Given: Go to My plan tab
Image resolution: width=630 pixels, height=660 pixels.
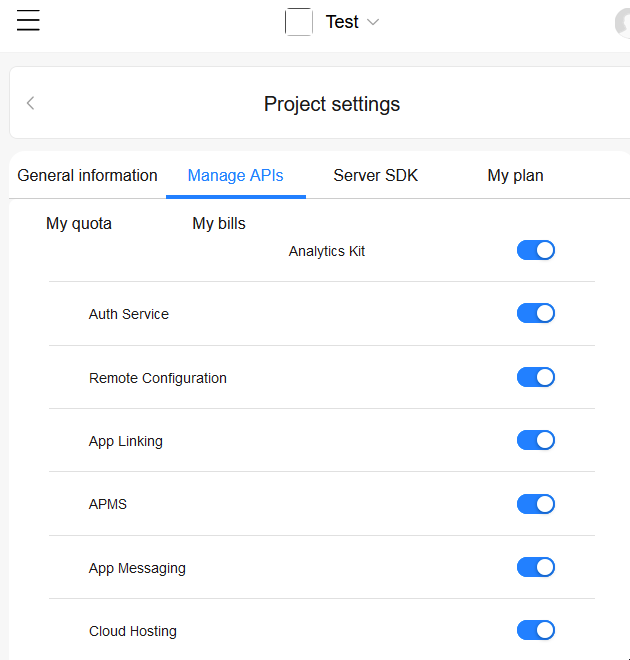Looking at the screenshot, I should point(516,176).
